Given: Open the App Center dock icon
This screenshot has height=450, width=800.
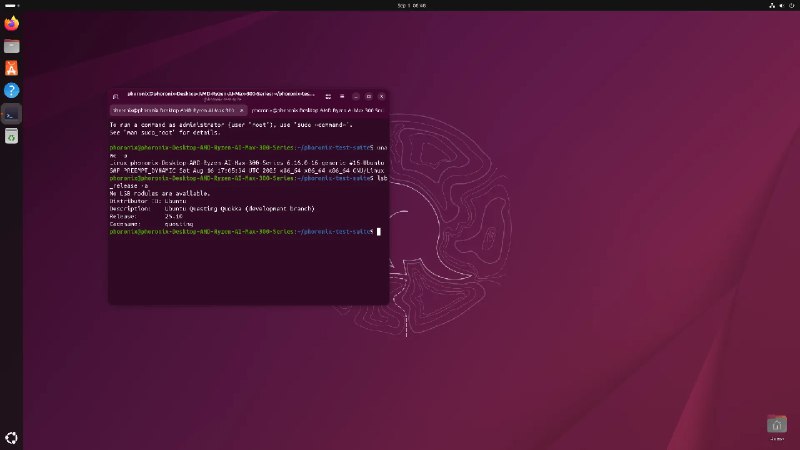Looking at the screenshot, I should tap(11, 68).
